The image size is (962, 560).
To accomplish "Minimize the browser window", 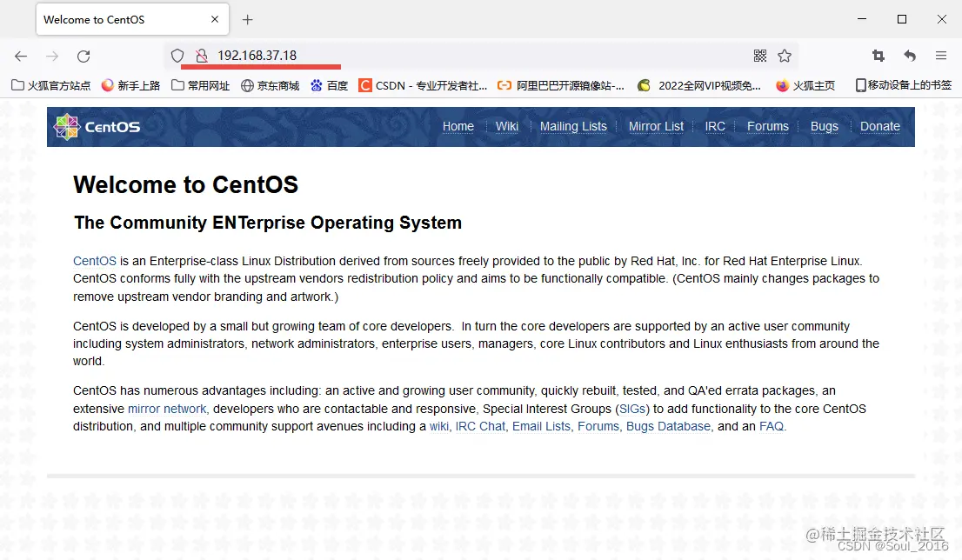I will (862, 19).
